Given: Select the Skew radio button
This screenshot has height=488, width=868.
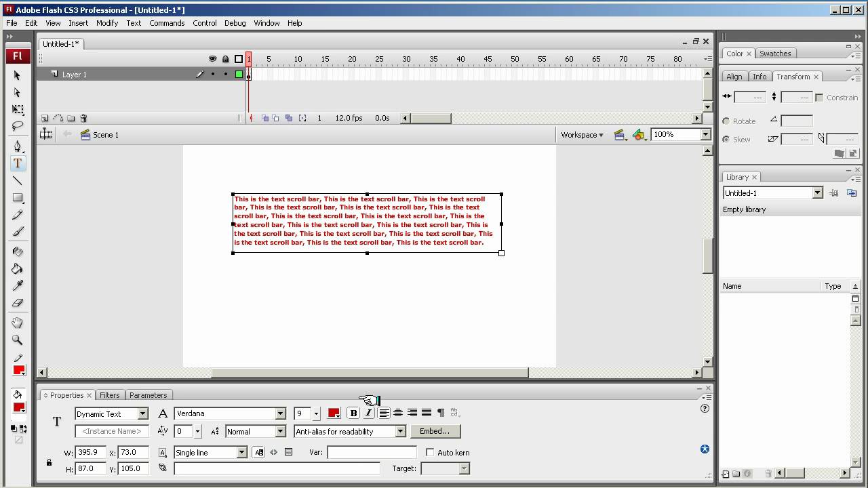Looking at the screenshot, I should tap(726, 139).
